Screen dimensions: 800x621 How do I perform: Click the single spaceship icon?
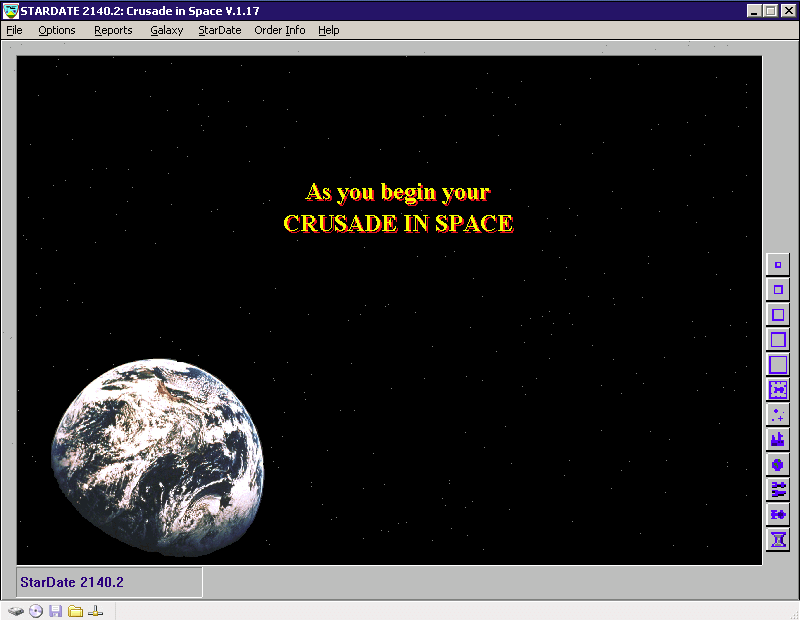click(x=778, y=515)
